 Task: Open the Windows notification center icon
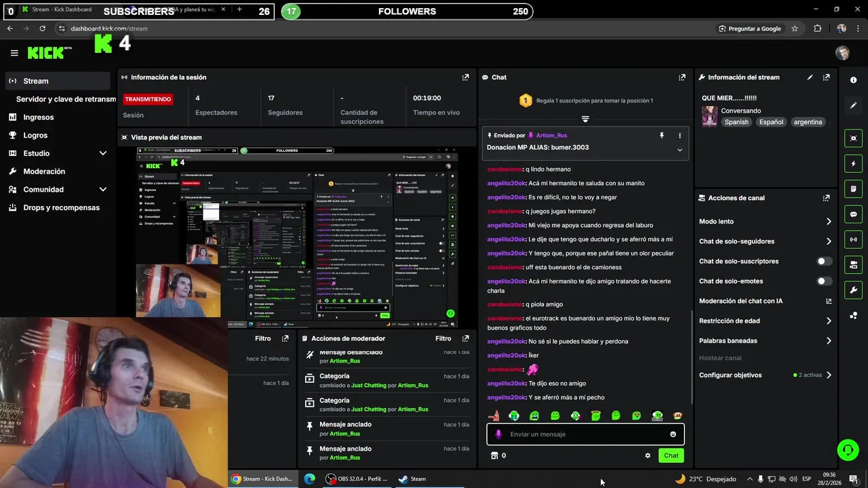(853, 479)
